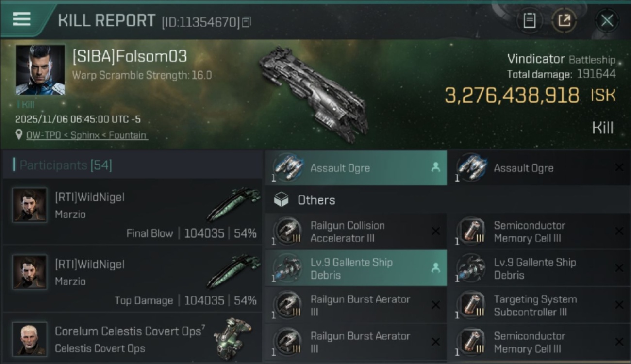The width and height of the screenshot is (631, 364).
Task: Select Railgun Collision Accelerator III icon
Action: tap(288, 232)
